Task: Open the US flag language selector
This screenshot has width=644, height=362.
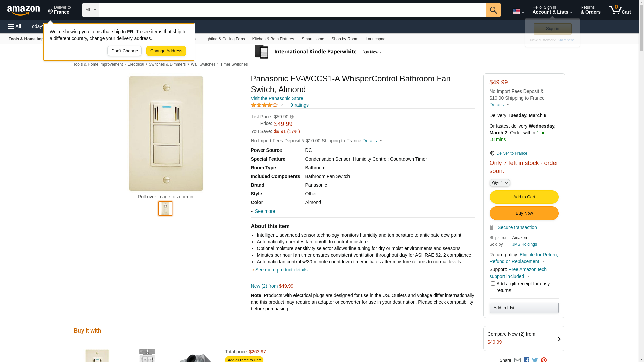Action: pos(518,11)
